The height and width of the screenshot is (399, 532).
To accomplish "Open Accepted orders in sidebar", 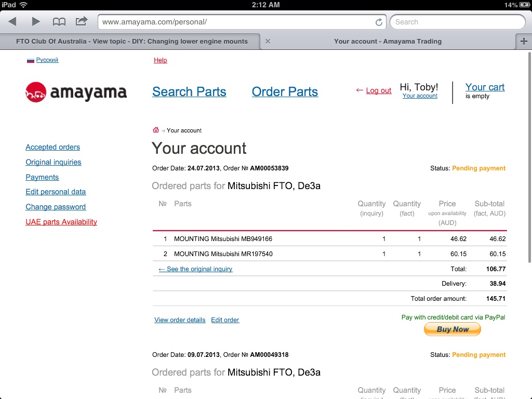I will tap(53, 147).
